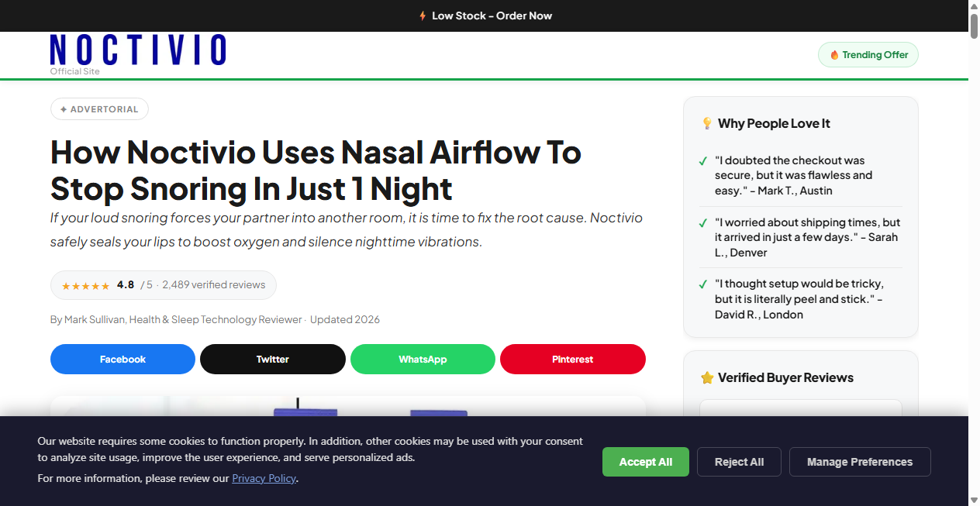Click the checkmark beside David R. testimonial
The image size is (980, 506).
pyautogui.click(x=703, y=284)
